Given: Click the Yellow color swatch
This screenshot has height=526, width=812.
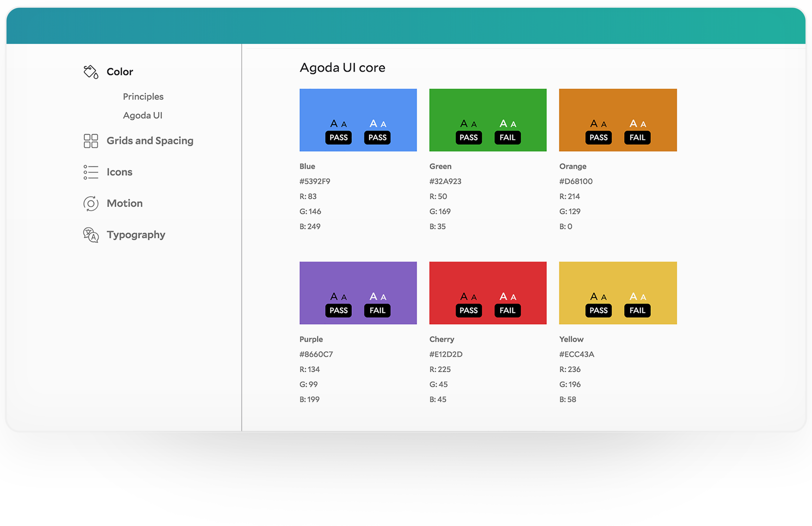Looking at the screenshot, I should click(x=617, y=277).
